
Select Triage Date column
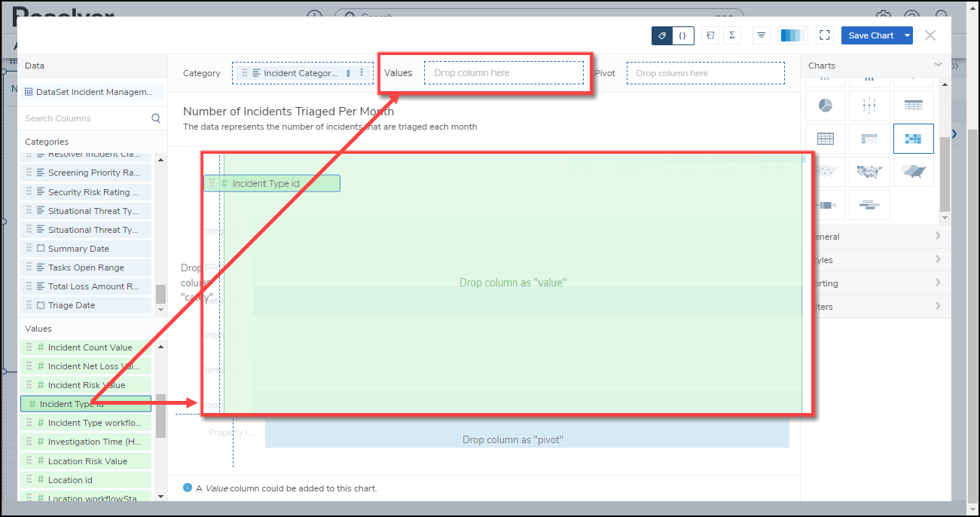point(86,305)
